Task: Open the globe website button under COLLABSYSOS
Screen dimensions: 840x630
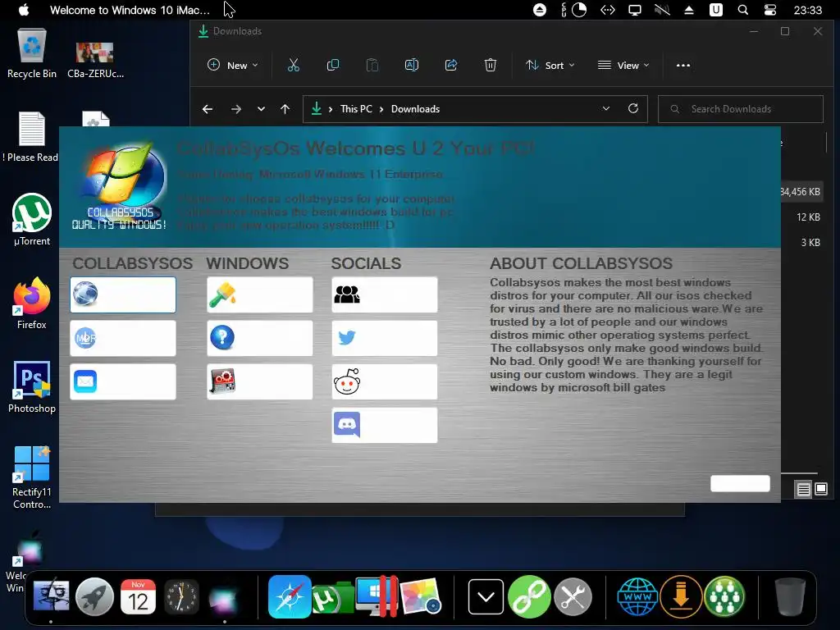Action: point(123,294)
